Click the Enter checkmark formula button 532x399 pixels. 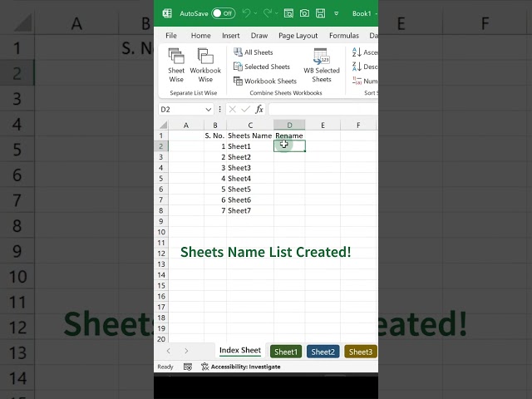click(x=246, y=109)
